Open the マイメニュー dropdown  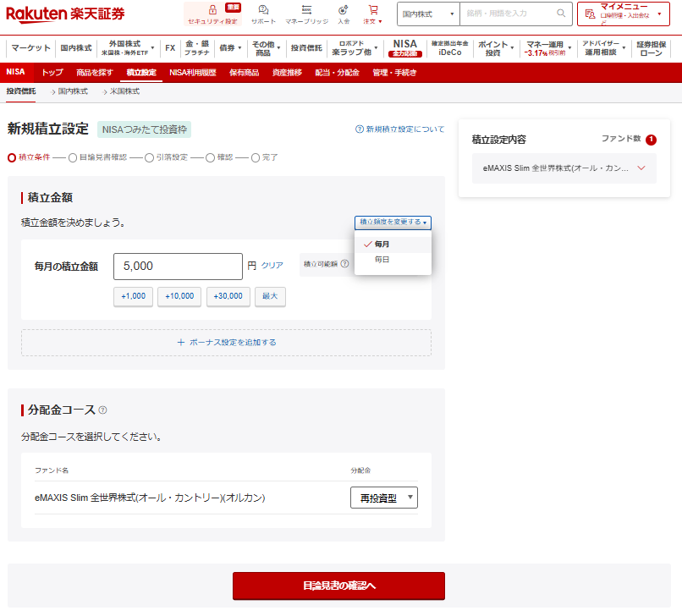[x=624, y=14]
